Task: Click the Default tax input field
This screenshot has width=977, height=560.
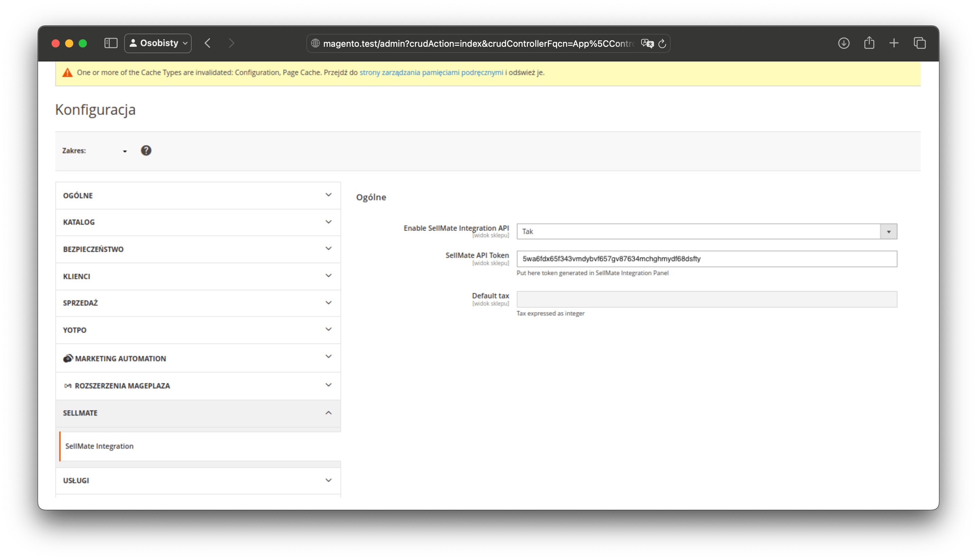Action: pos(707,299)
